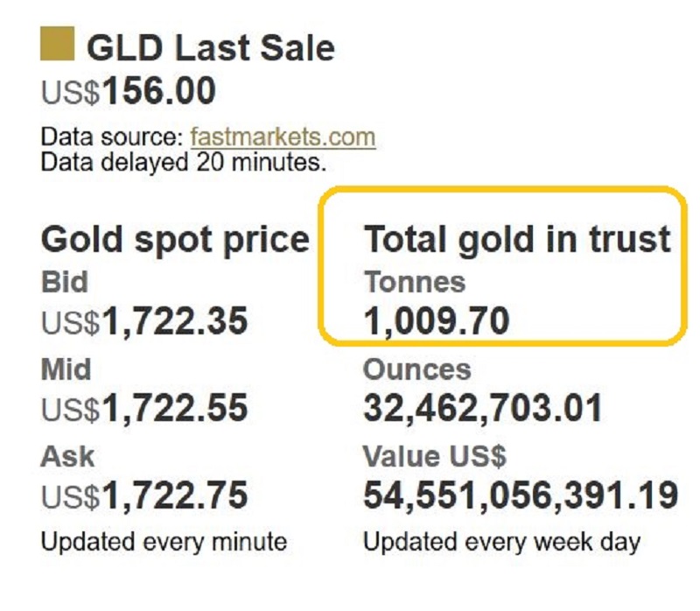Select the Ask label
The width and height of the screenshot is (700, 611).
click(67, 456)
